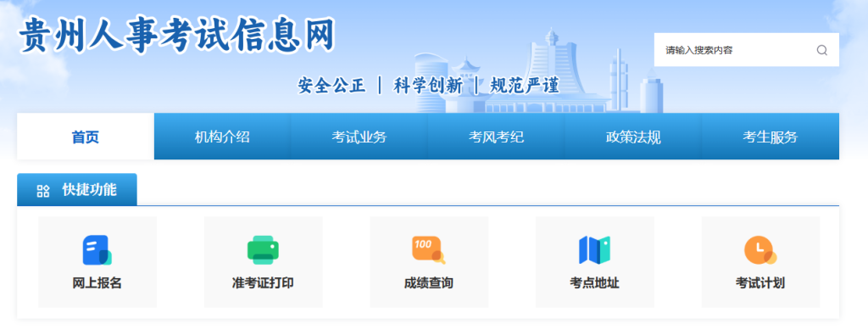This screenshot has height=335, width=868.
Task: Go to 政策法规 section
Action: [x=633, y=137]
